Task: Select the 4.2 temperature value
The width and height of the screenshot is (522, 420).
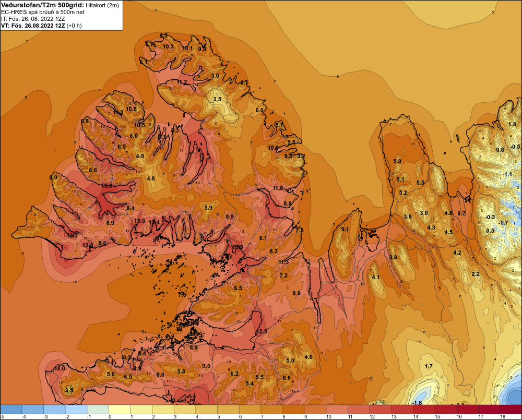Action: pyautogui.click(x=457, y=253)
